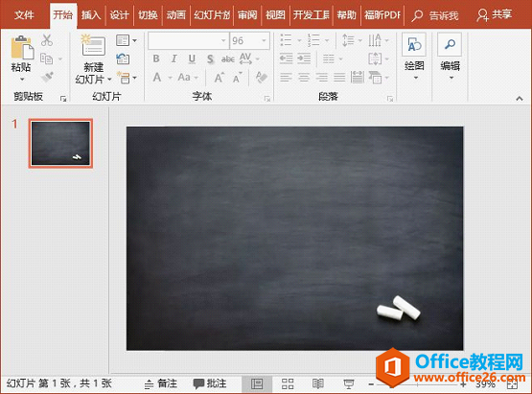Open the font name dropdown
Image resolution: width=532 pixels, height=394 pixels.
pyautogui.click(x=223, y=40)
